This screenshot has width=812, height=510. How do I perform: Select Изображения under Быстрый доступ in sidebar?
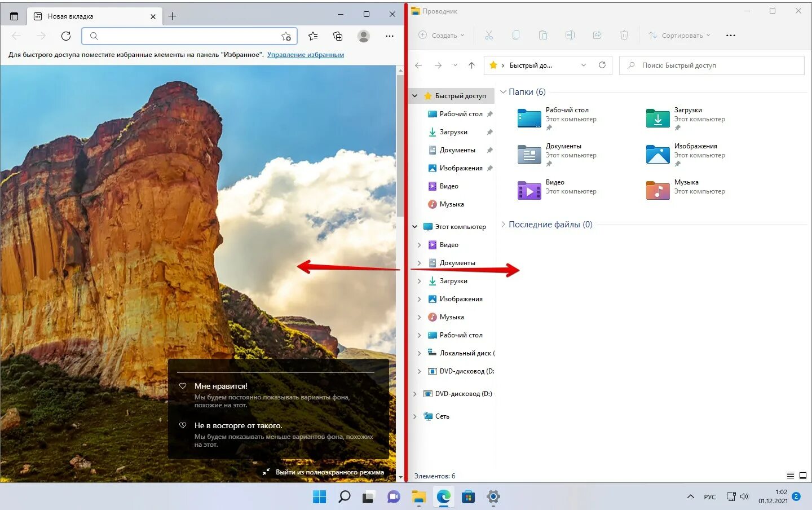click(x=461, y=168)
